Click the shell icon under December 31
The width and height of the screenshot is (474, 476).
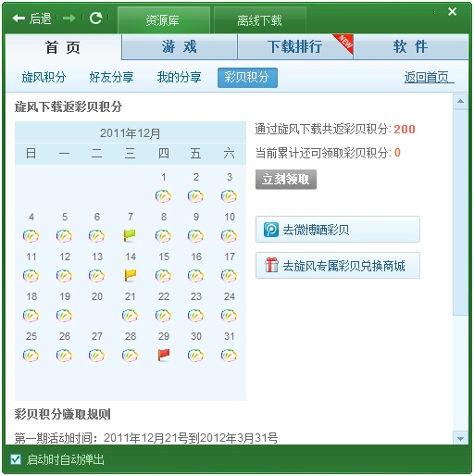[229, 356]
